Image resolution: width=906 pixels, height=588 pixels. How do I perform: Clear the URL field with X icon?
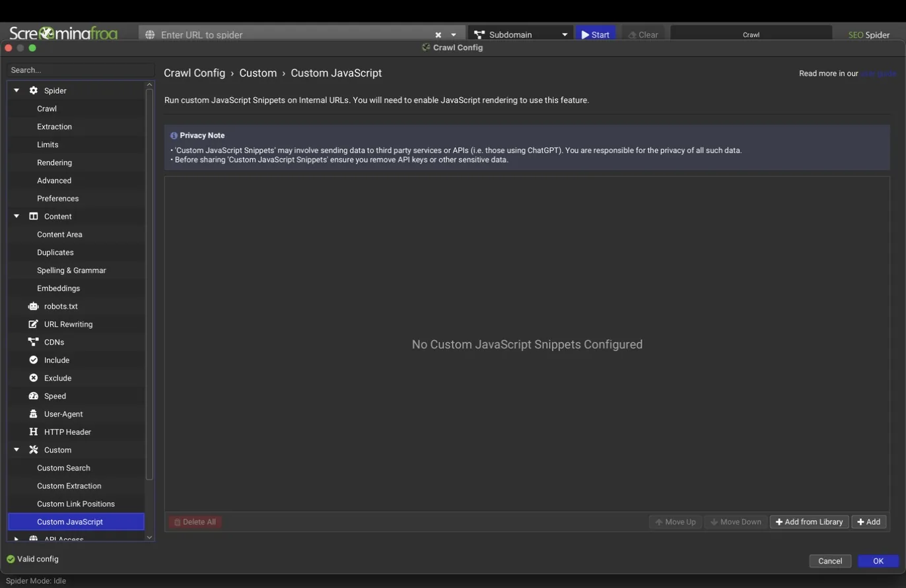[x=438, y=34]
